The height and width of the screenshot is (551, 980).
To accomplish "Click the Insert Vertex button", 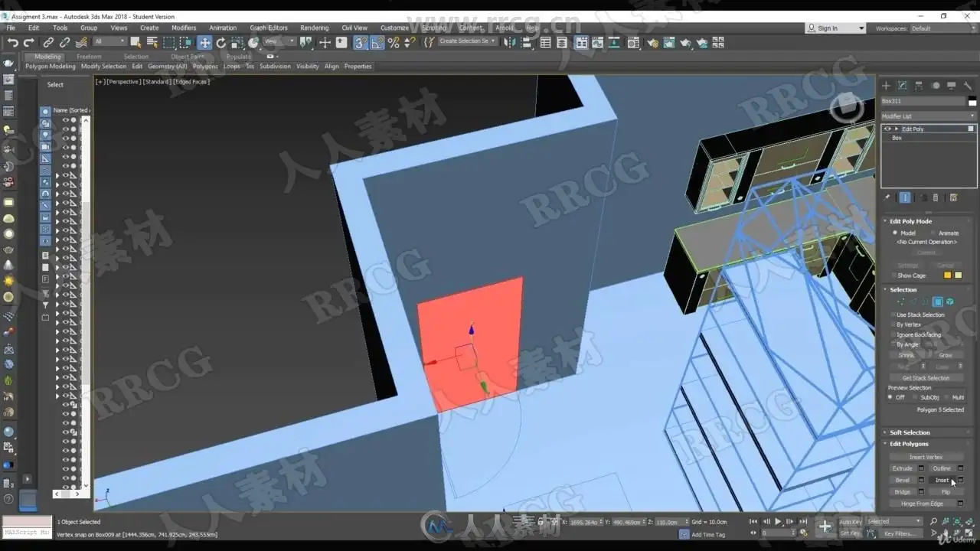I will coord(926,457).
